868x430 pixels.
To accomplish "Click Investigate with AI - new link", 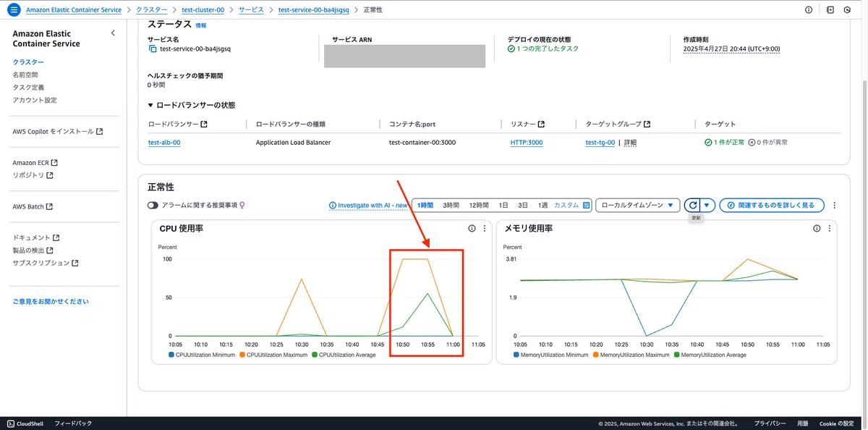I will [x=368, y=206].
